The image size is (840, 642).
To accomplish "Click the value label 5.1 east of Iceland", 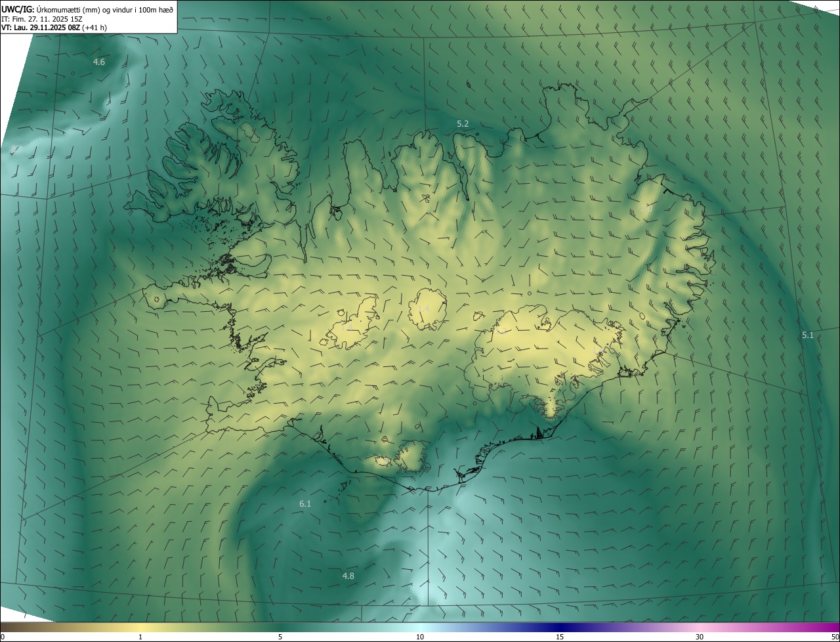I will coord(808,335).
